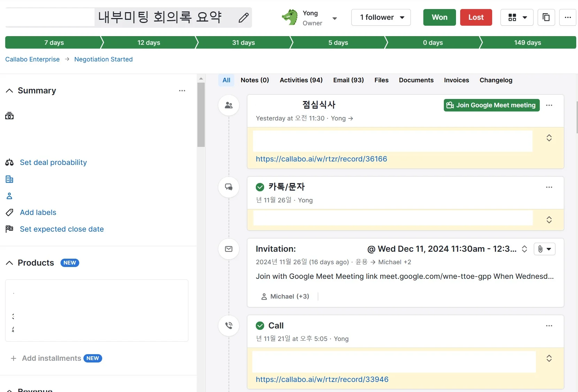Image resolution: width=578 pixels, height=392 pixels.
Task: Open deal probability via the scales icon
Action: click(x=9, y=162)
